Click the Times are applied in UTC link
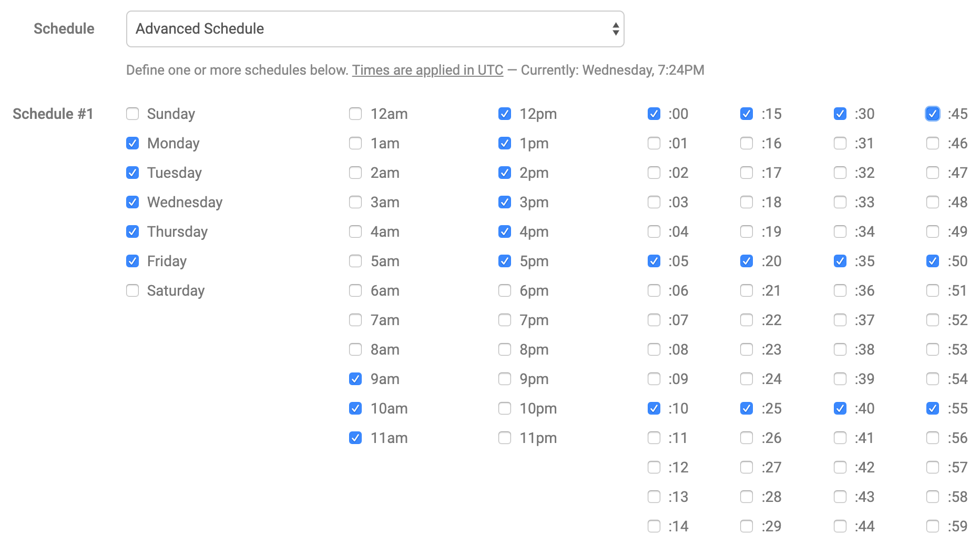This screenshot has width=980, height=544. (x=427, y=69)
